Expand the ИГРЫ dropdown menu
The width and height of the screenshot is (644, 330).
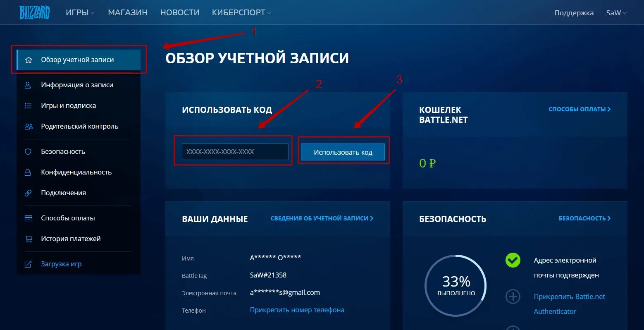click(x=80, y=13)
